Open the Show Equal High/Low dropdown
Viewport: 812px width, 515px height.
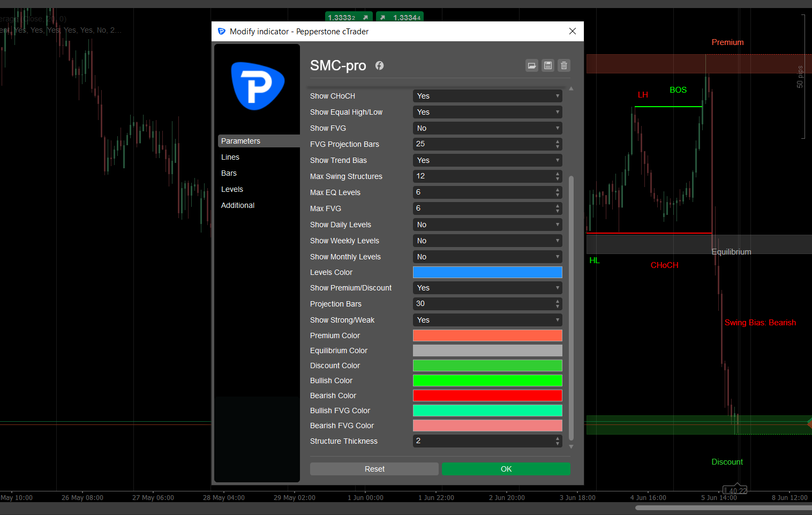[487, 112]
